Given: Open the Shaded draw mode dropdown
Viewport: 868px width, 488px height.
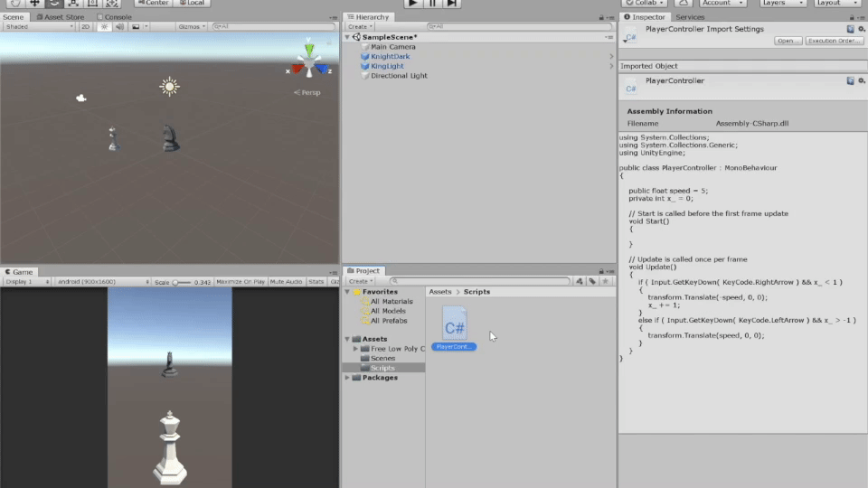Looking at the screenshot, I should [x=38, y=27].
